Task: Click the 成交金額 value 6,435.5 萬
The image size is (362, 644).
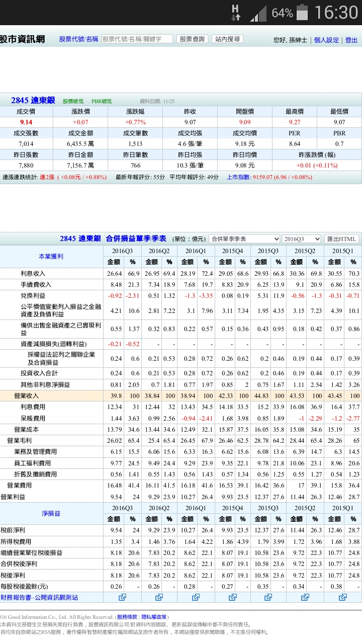Action: point(80,144)
